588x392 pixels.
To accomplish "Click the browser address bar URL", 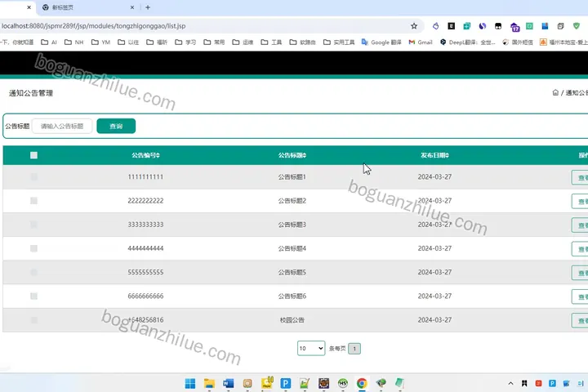I will pyautogui.click(x=93, y=26).
